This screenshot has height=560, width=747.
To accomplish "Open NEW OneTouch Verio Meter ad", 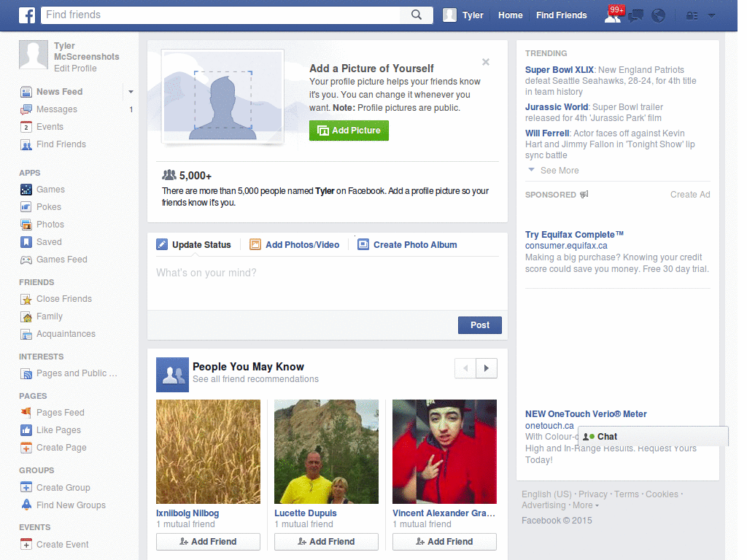I will (586, 414).
